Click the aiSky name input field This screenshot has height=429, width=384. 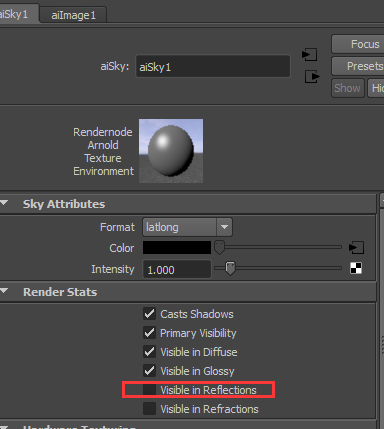[213, 67]
